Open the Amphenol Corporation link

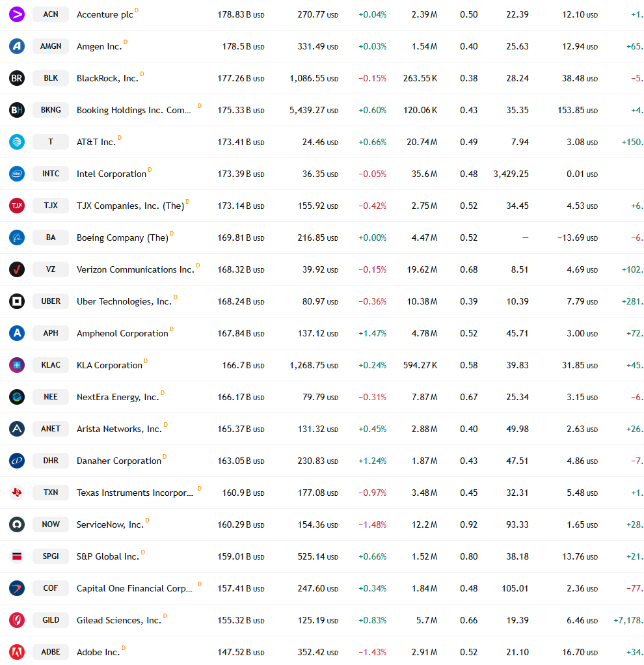(122, 333)
